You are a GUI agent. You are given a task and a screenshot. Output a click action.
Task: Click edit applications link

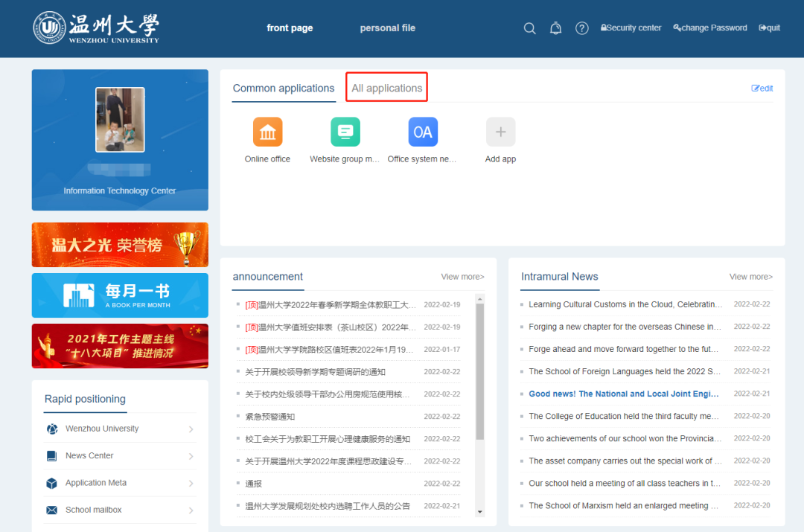pos(762,88)
